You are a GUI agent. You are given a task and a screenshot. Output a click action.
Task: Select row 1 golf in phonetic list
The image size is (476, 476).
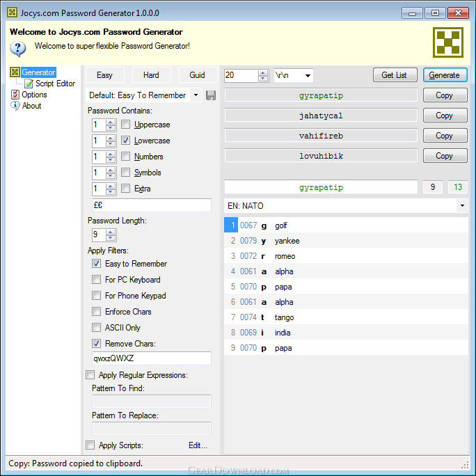click(346, 225)
